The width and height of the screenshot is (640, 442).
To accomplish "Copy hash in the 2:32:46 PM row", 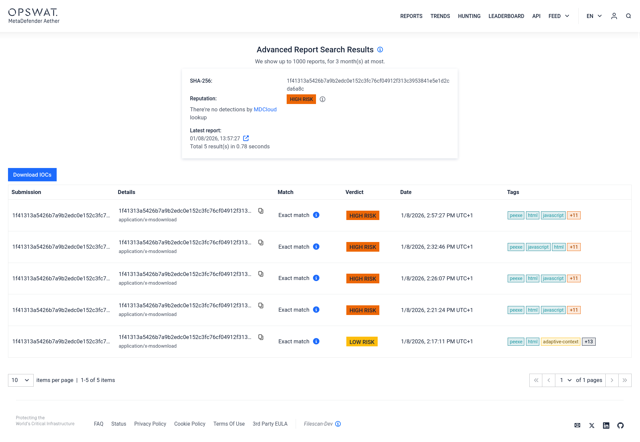I will tap(261, 242).
